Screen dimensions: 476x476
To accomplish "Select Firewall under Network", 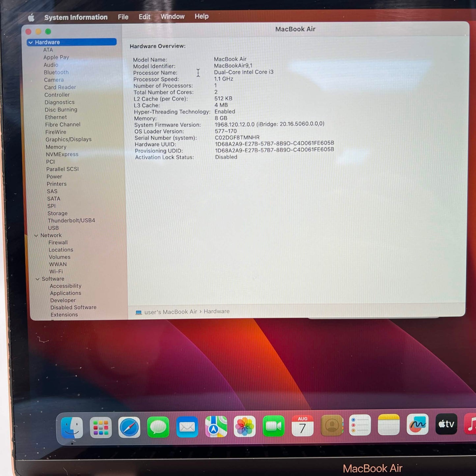I will click(58, 242).
